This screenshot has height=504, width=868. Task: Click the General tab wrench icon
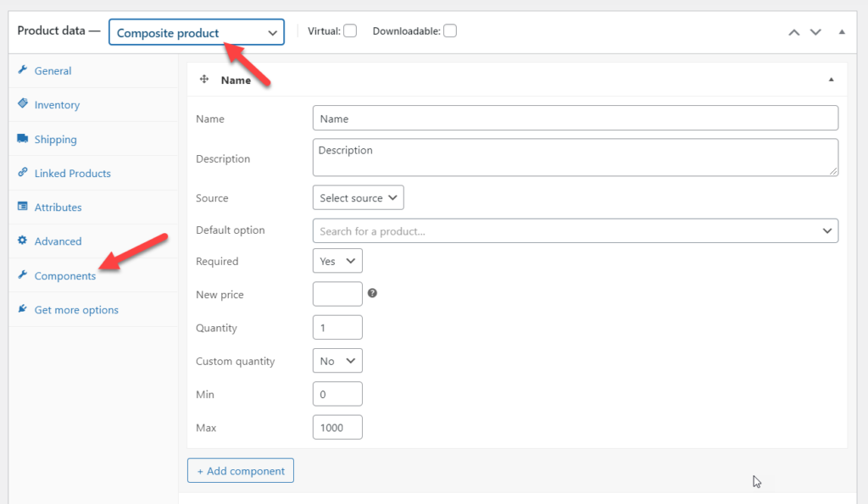click(23, 69)
